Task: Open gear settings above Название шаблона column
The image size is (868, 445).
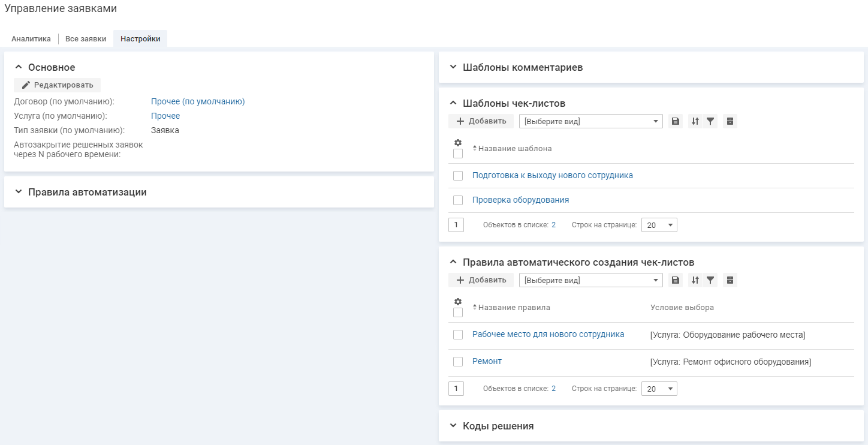Action: (x=458, y=143)
